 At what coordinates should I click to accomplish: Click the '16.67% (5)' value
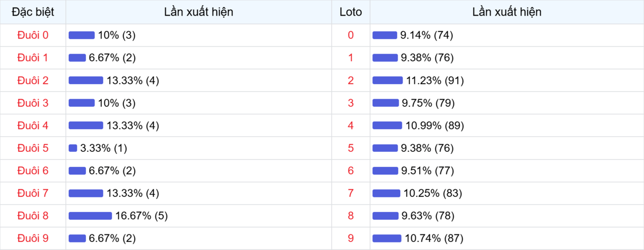tap(142, 216)
